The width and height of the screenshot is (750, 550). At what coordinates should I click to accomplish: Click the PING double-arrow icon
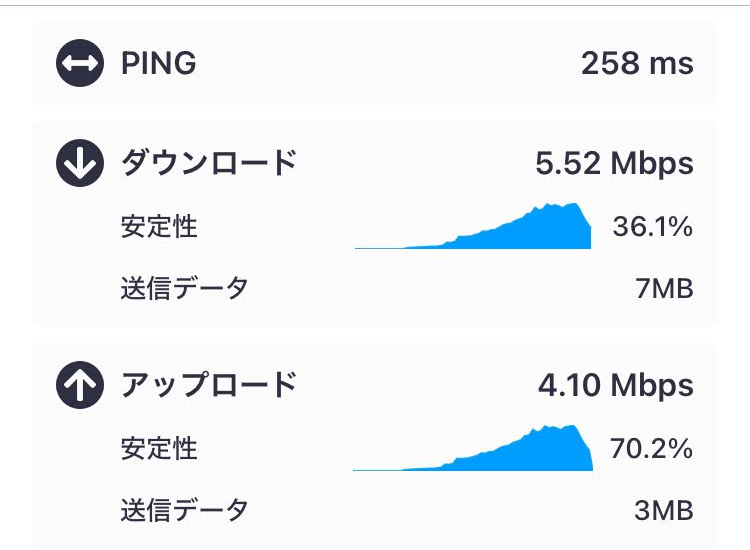pyautogui.click(x=80, y=63)
